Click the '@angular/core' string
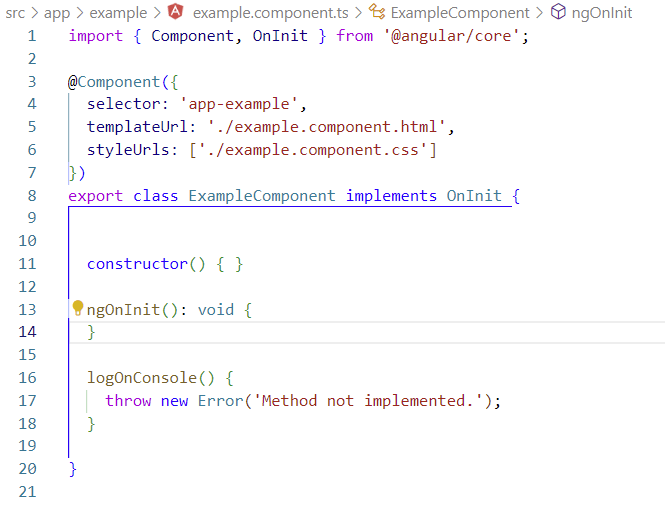The height and width of the screenshot is (505, 665). coord(452,36)
